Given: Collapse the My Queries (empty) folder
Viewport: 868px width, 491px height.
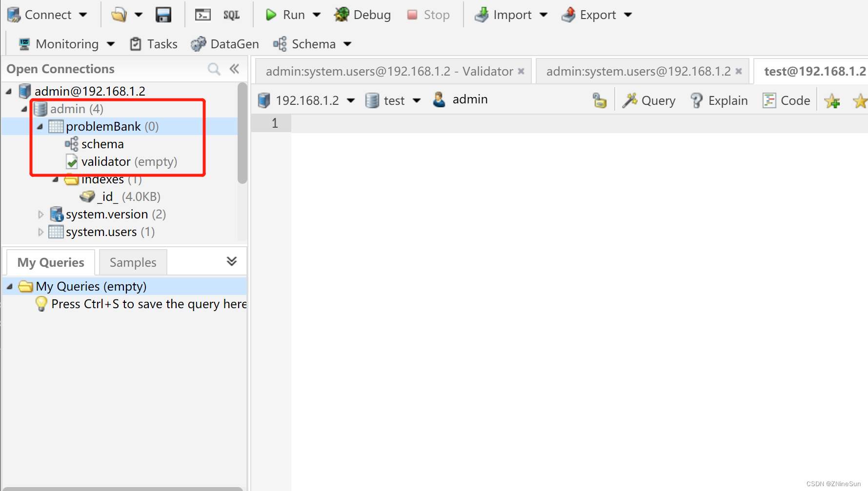Looking at the screenshot, I should [x=9, y=286].
